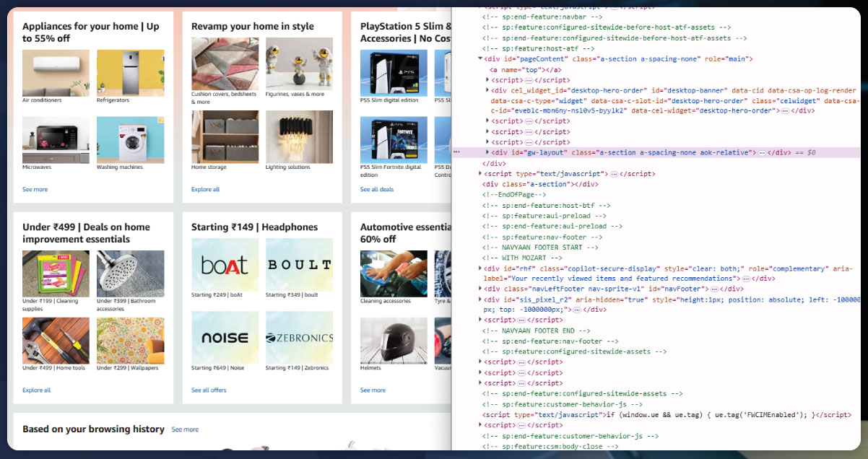Select the FWCIMEnabled script line
This screenshot has height=459, width=868.
664,415
